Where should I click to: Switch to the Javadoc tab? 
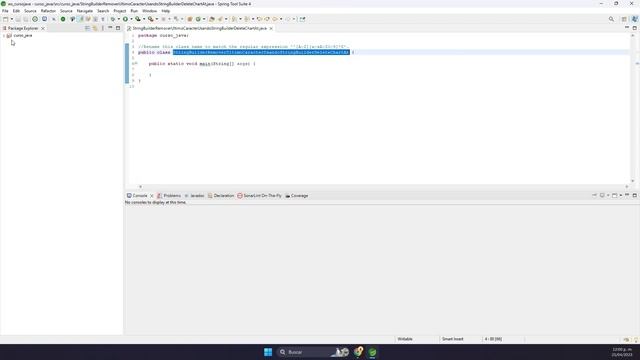click(194, 196)
